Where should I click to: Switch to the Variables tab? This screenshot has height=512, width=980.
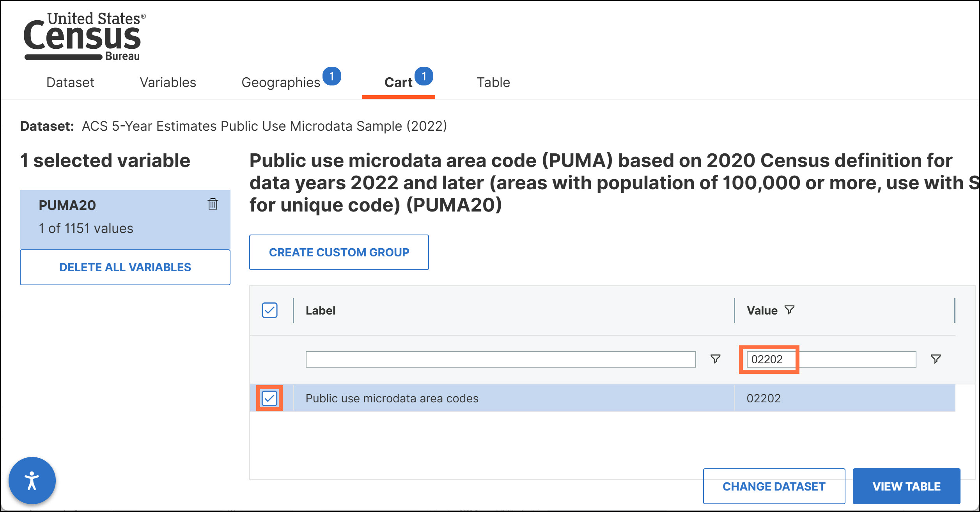pos(168,82)
